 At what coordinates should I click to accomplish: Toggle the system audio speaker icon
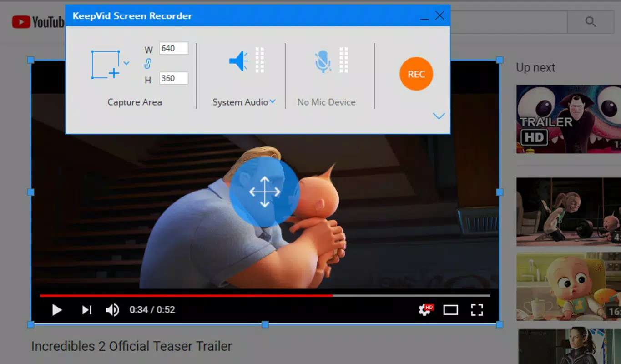point(238,61)
